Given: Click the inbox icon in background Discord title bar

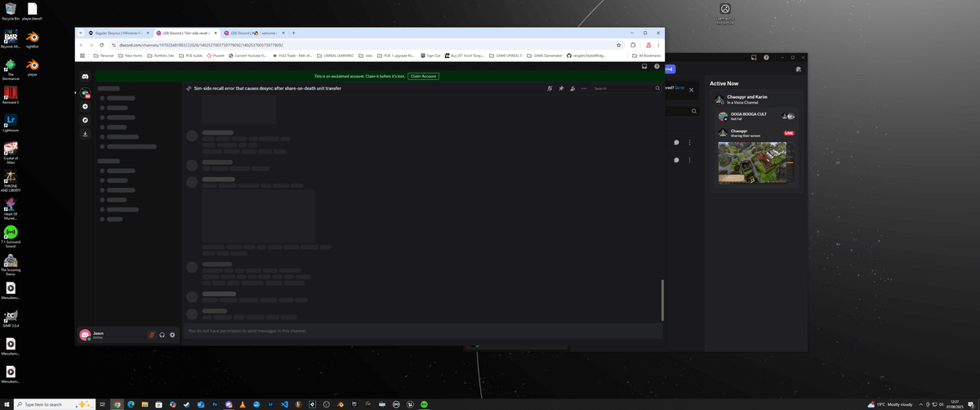Looking at the screenshot, I should (754, 57).
